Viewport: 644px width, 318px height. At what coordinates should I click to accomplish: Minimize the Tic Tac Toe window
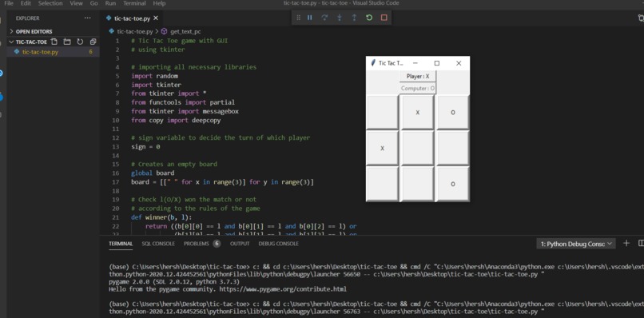click(415, 63)
